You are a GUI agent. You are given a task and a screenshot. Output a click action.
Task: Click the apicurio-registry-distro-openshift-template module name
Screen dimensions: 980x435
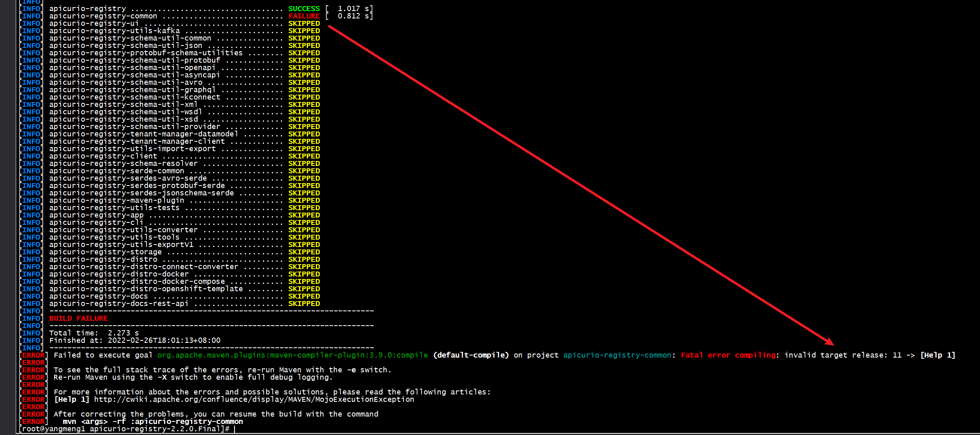tap(146, 289)
